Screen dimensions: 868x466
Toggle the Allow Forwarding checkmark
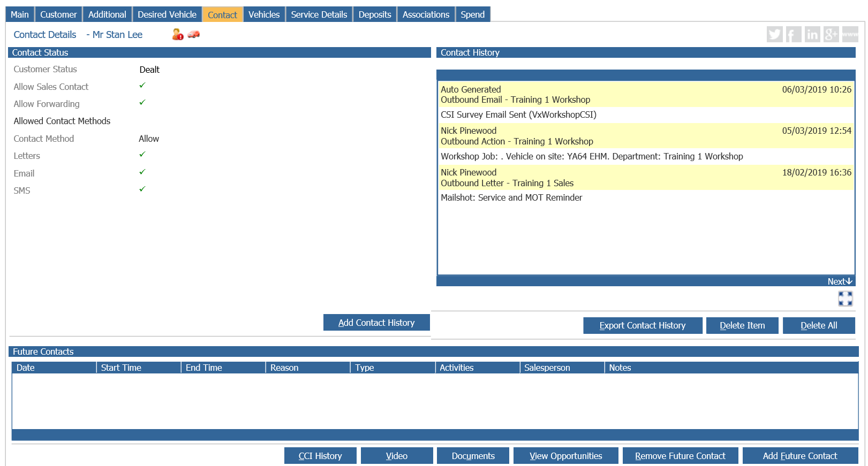(x=142, y=103)
